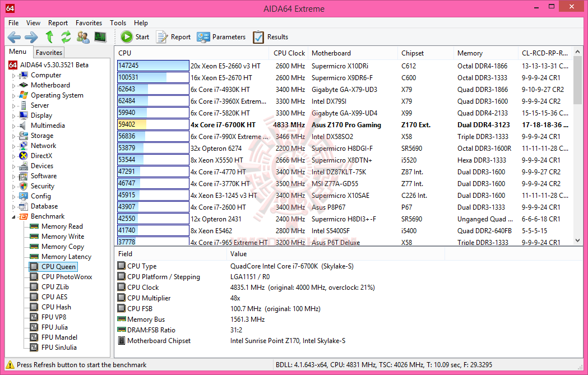Expand the Computer tree node
The width and height of the screenshot is (588, 375).
pyautogui.click(x=14, y=76)
